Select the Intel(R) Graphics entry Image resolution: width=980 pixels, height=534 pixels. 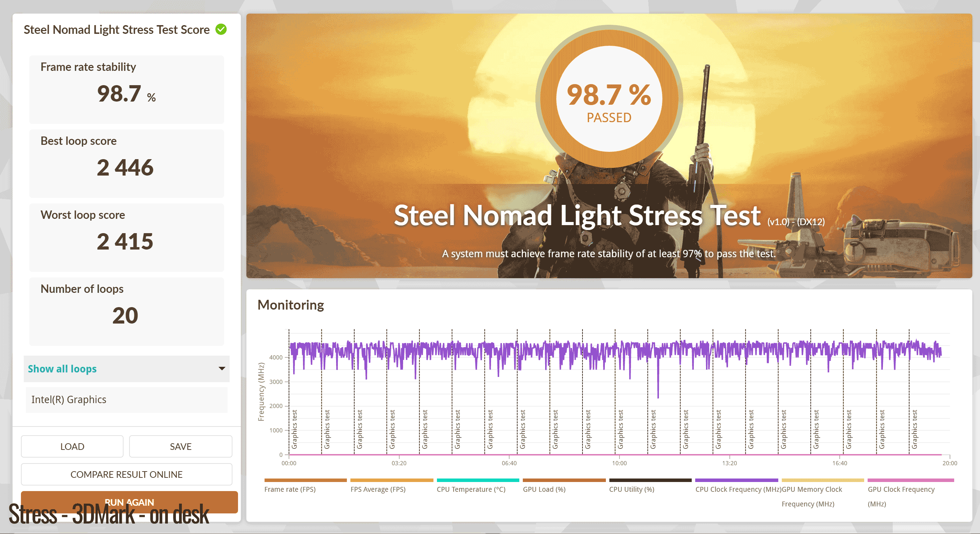tap(126, 399)
